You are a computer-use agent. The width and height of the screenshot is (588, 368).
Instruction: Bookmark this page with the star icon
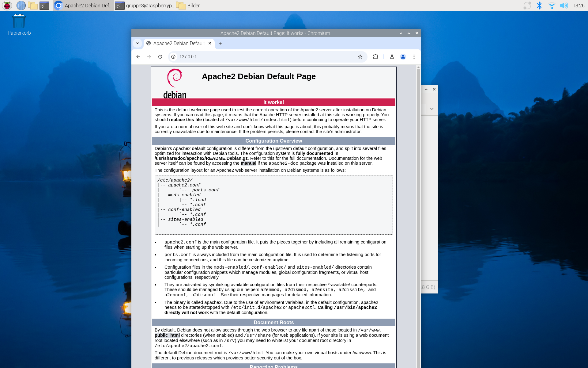[360, 57]
